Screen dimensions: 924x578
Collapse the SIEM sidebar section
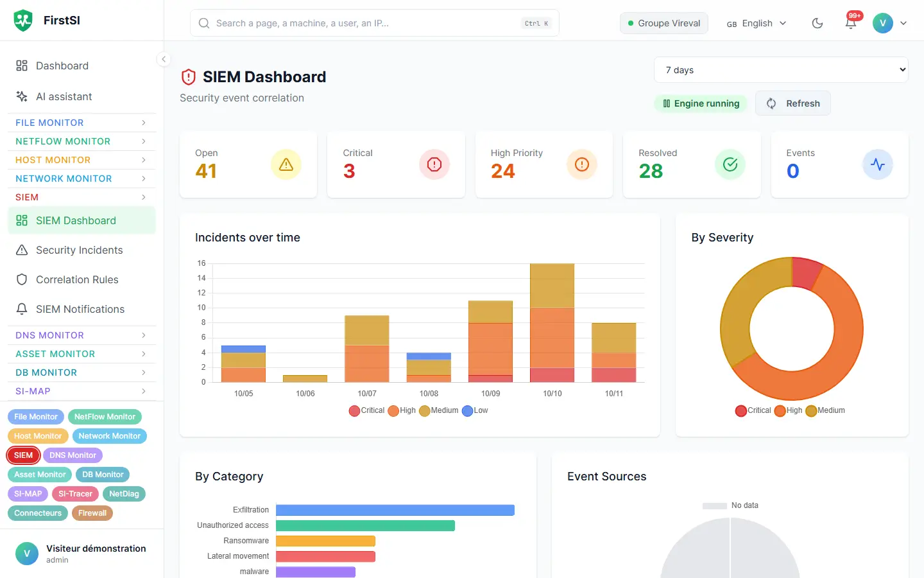81,197
